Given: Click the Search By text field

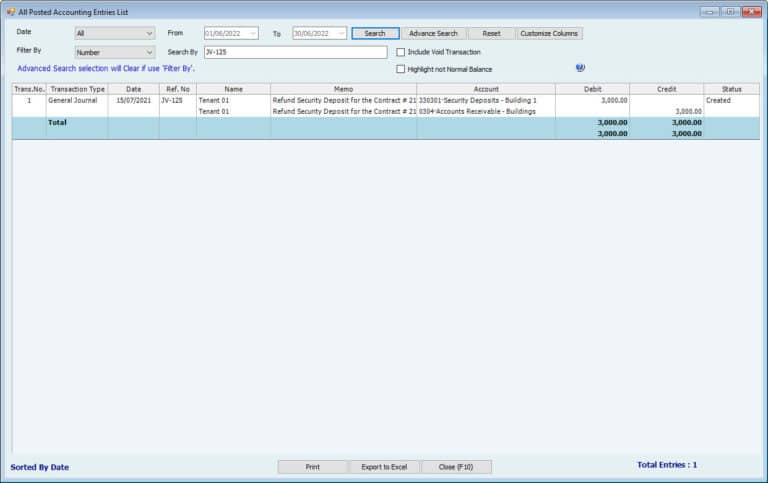Looking at the screenshot, I should (x=294, y=52).
